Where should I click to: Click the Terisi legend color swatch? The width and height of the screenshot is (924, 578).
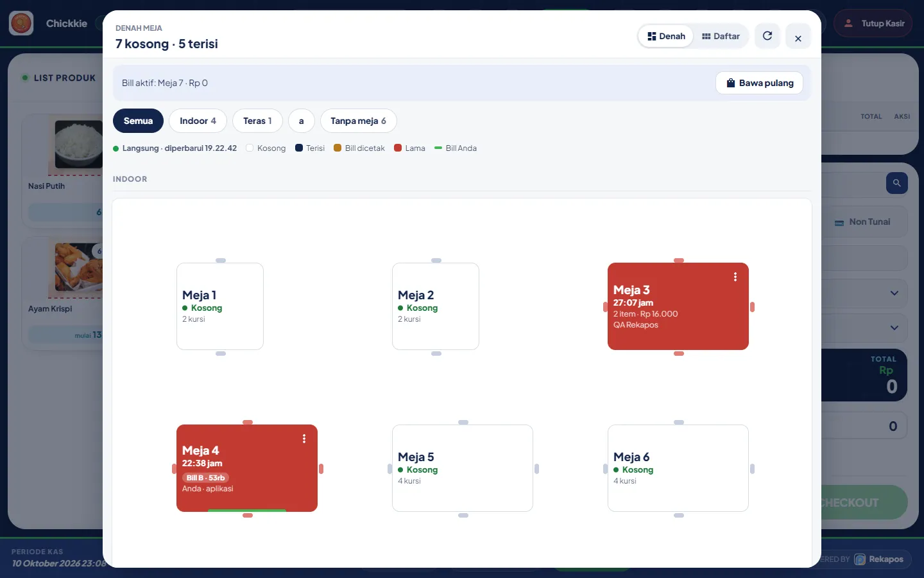coord(299,148)
